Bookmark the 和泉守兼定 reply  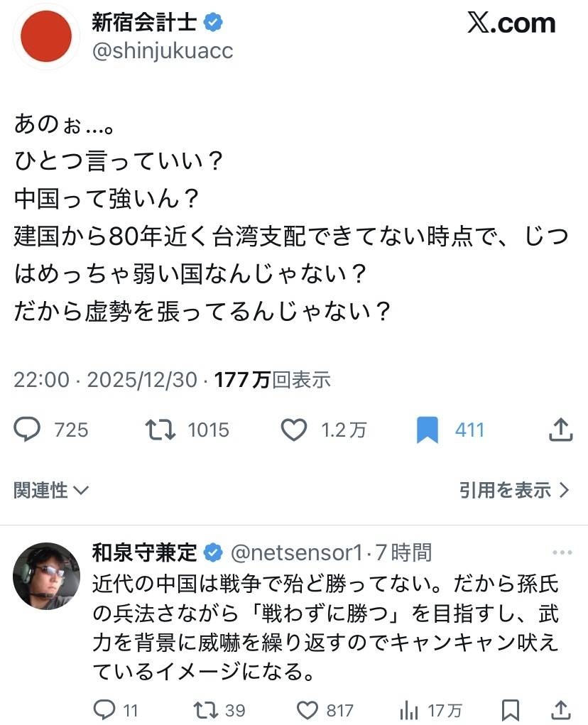tap(510, 709)
